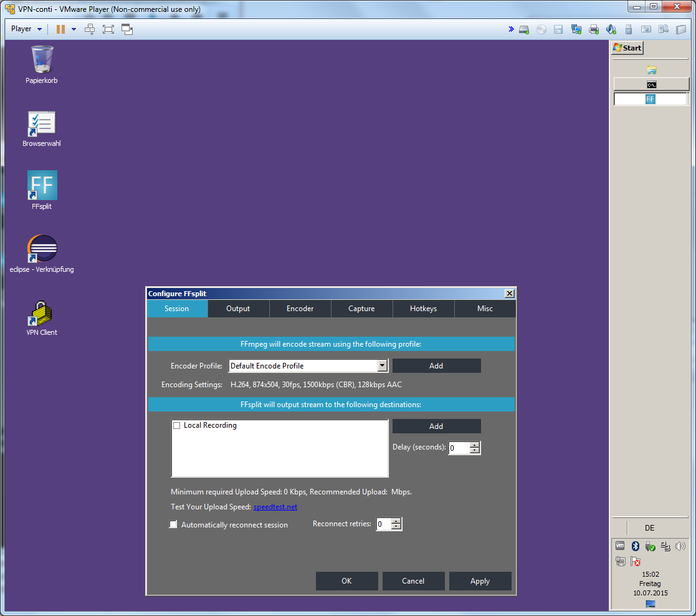Open the Player menu dropdown

coord(26,29)
